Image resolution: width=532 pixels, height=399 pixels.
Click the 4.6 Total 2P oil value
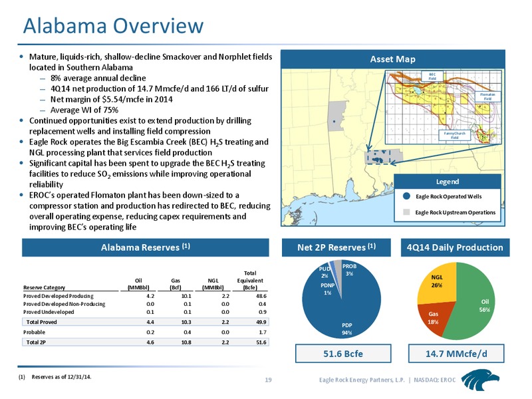pyautogui.click(x=150, y=342)
